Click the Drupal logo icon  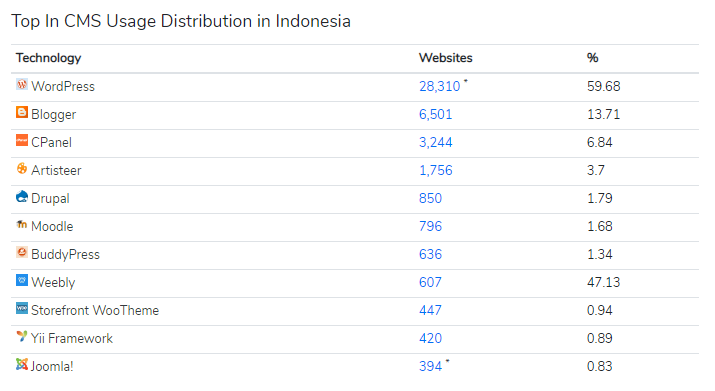(x=22, y=196)
